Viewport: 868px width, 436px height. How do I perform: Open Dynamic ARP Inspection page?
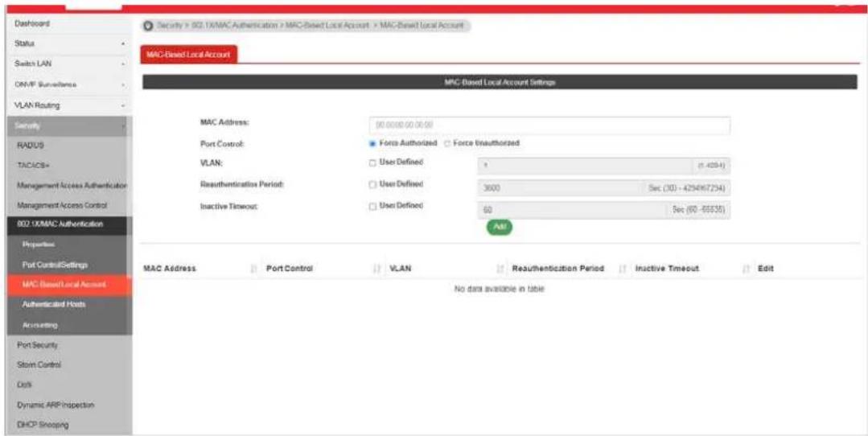[x=69, y=405]
